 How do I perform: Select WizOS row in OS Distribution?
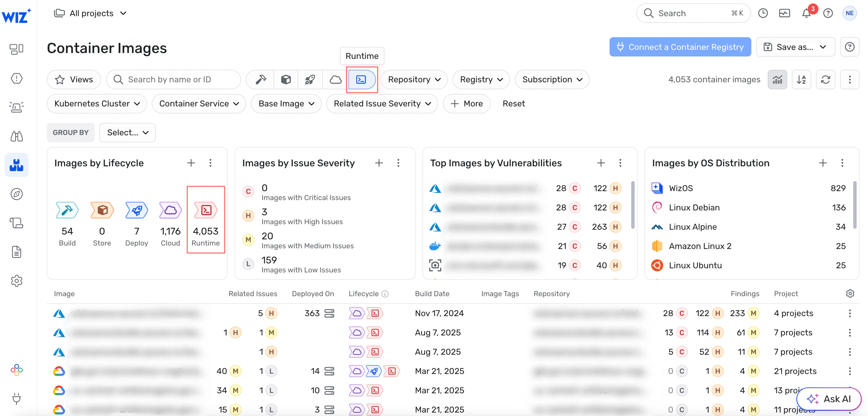pos(749,188)
